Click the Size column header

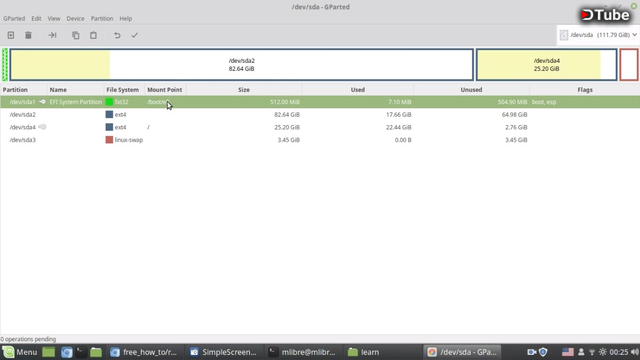[x=244, y=89]
